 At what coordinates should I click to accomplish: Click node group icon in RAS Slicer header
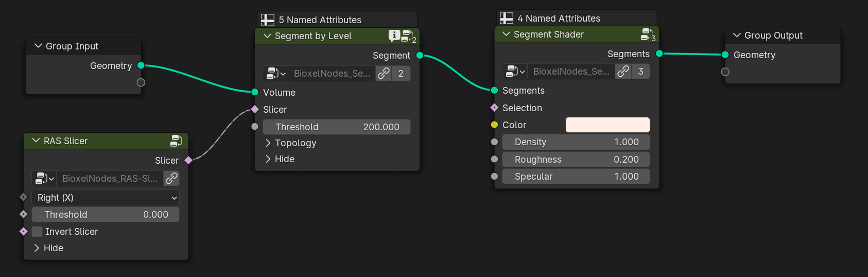[176, 141]
